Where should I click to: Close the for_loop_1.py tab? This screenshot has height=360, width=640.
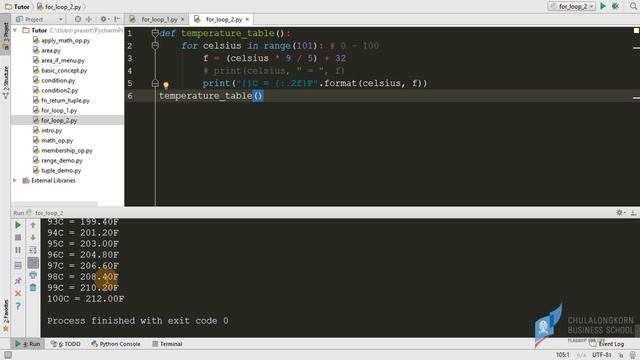(x=182, y=19)
